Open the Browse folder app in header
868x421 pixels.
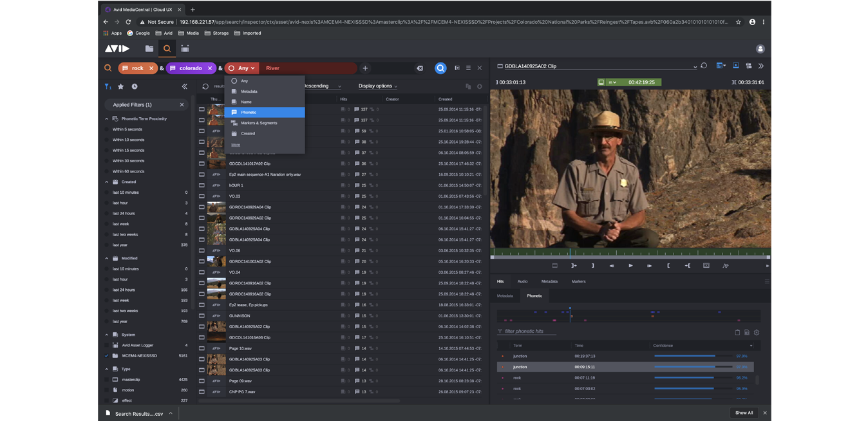pos(149,49)
